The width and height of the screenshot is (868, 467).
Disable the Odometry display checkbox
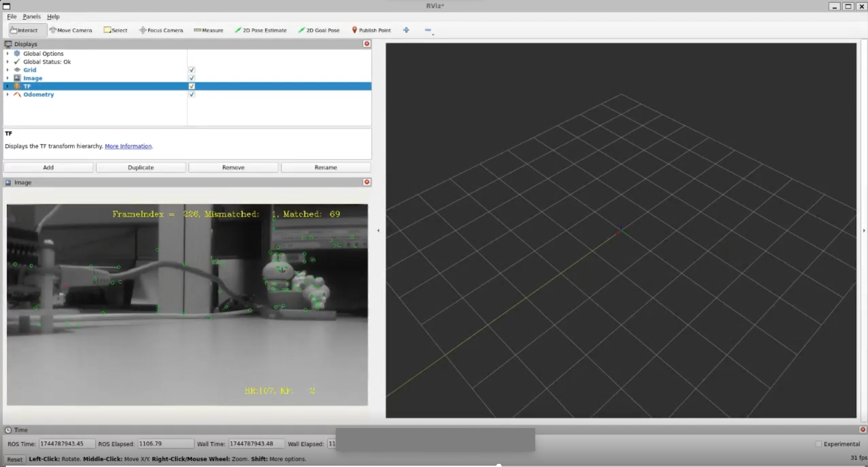pyautogui.click(x=191, y=94)
